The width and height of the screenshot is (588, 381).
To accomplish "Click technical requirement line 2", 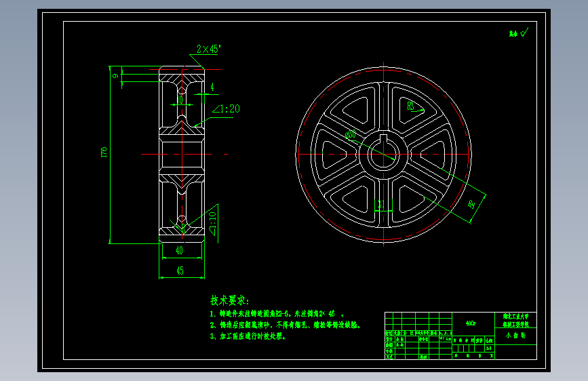I will (285, 325).
